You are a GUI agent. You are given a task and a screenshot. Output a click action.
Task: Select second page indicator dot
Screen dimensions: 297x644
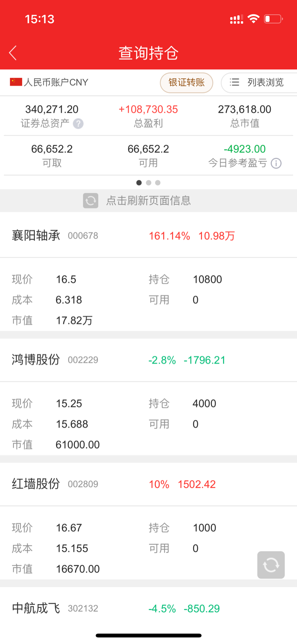[148, 183]
